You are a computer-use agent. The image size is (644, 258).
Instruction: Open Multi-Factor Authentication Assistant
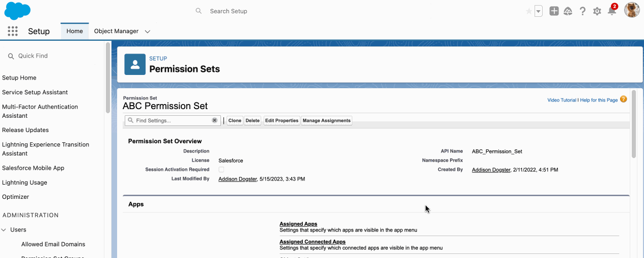40,111
